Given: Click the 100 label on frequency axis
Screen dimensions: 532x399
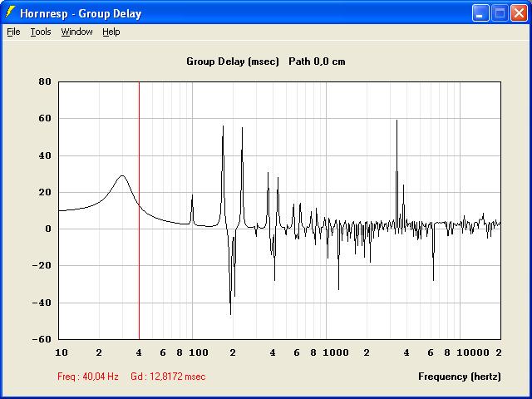Looking at the screenshot, I should [x=199, y=352].
